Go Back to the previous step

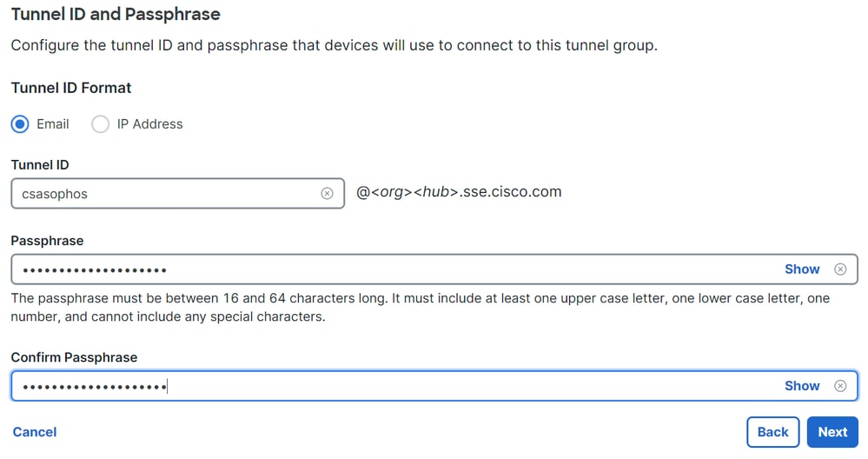point(772,432)
